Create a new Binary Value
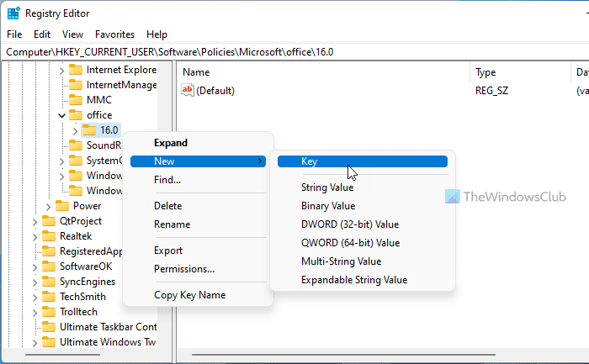This screenshot has width=589, height=364. pyautogui.click(x=363, y=206)
